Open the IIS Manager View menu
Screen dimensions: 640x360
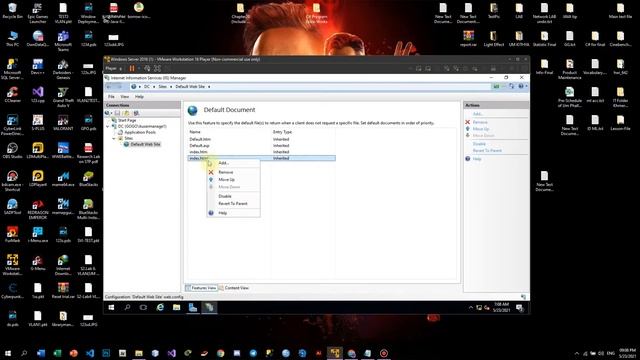click(x=124, y=97)
